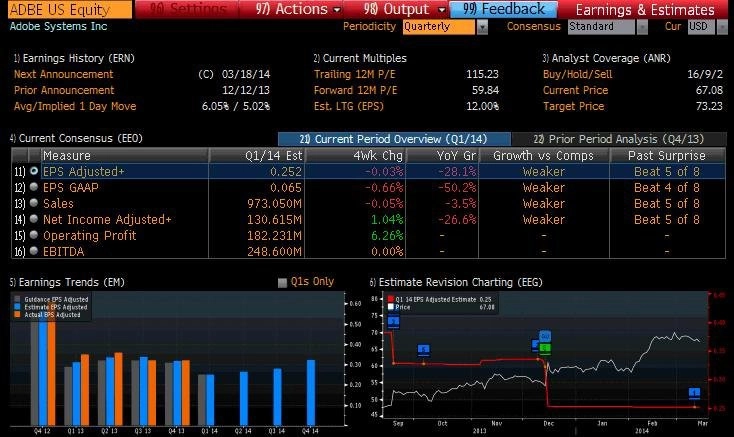Select the Sales radio button
This screenshot has height=437, width=734.
(x=34, y=203)
